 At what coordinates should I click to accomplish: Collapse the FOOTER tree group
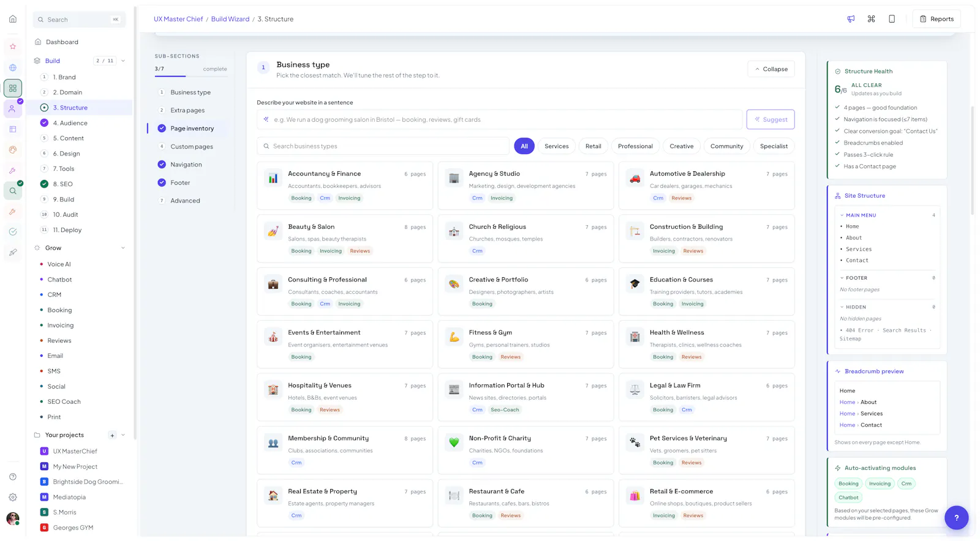point(842,278)
